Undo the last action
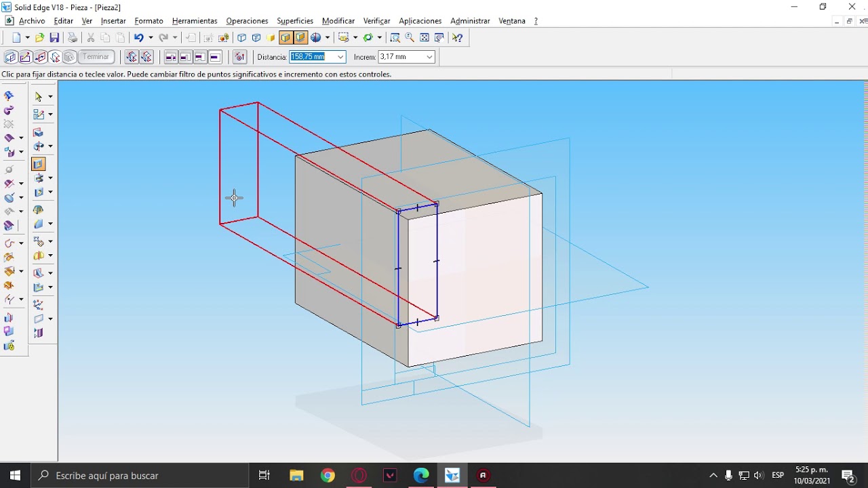 138,38
